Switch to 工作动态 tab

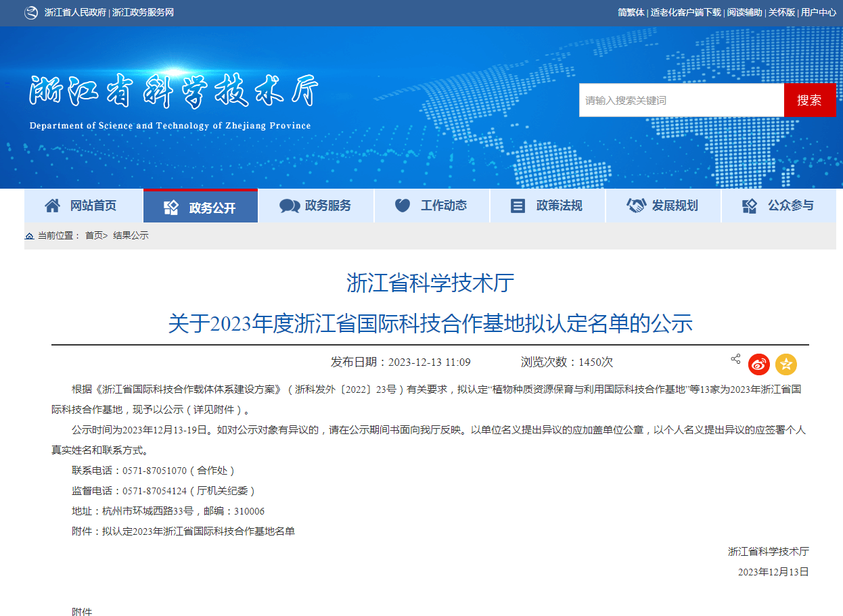coord(432,206)
